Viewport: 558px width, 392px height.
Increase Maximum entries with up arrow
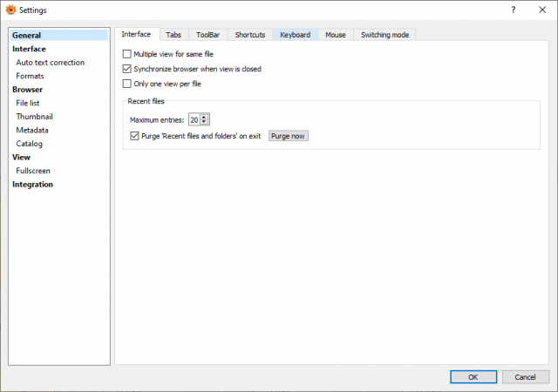[x=204, y=117]
